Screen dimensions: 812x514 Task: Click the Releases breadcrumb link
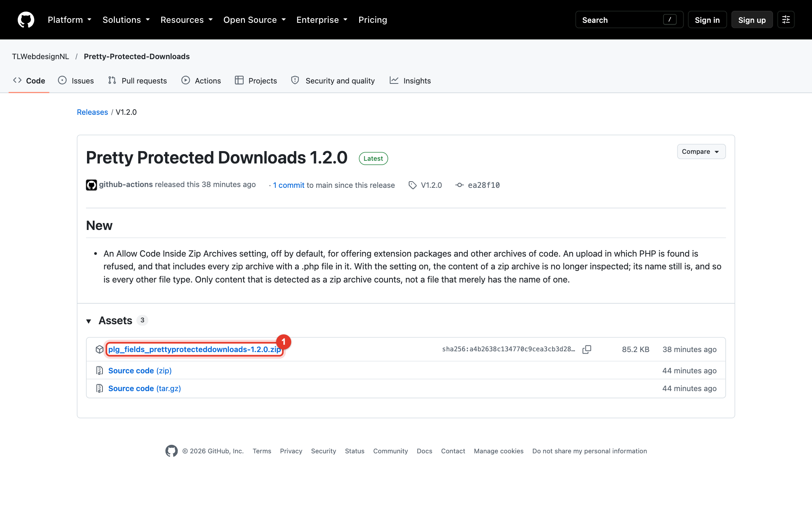coord(92,112)
